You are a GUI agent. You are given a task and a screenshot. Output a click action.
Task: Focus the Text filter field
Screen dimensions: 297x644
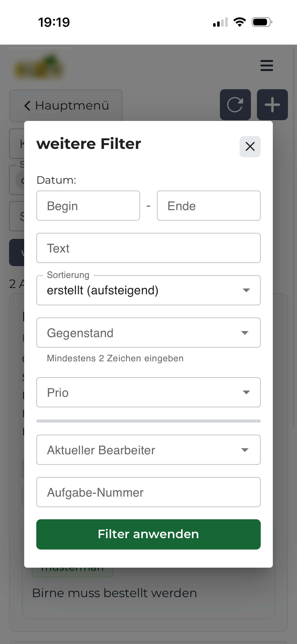coord(148,248)
